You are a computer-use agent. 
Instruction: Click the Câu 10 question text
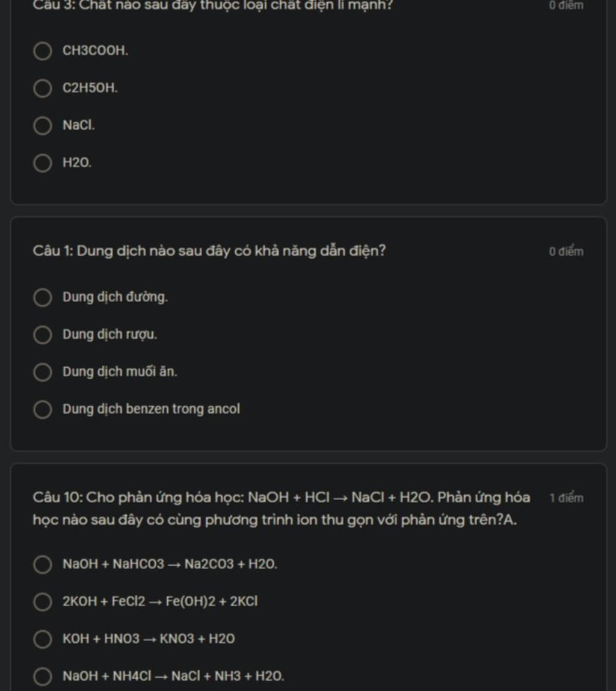[x=282, y=509]
